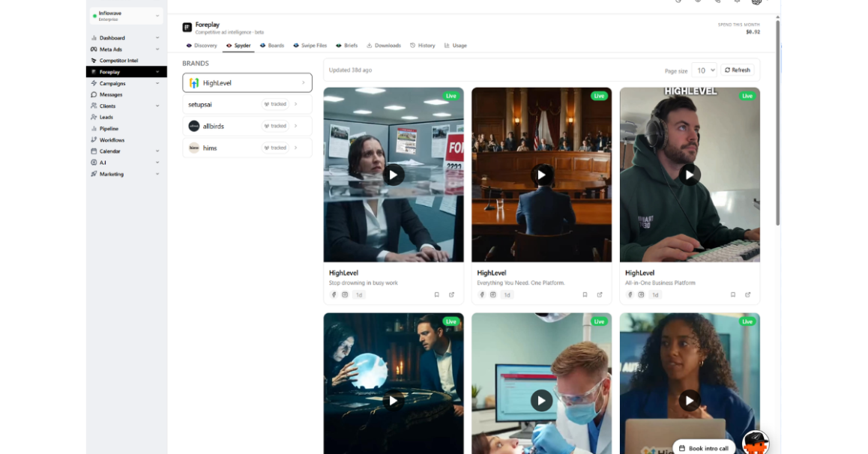Click the Marketing rocket icon
Viewport: 868px width, 454px height.
coord(94,175)
